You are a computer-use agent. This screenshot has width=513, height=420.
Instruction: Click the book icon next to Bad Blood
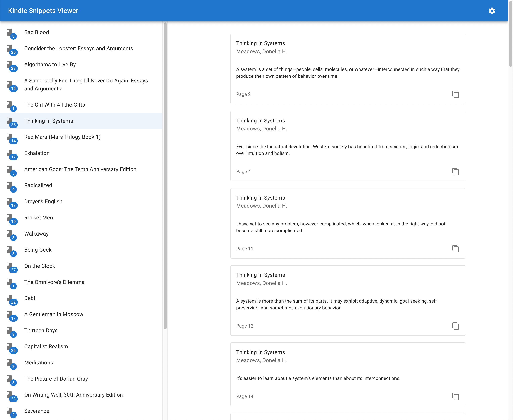click(x=10, y=32)
